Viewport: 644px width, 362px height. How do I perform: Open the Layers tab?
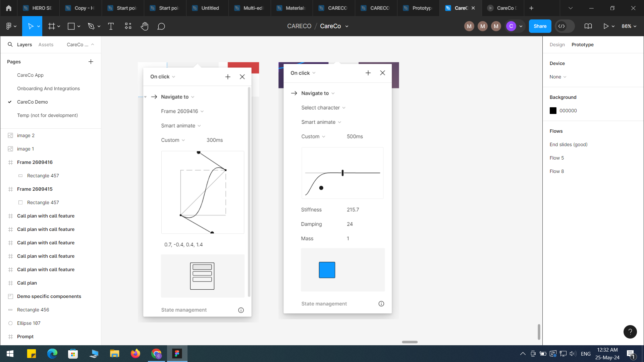[24, 45]
